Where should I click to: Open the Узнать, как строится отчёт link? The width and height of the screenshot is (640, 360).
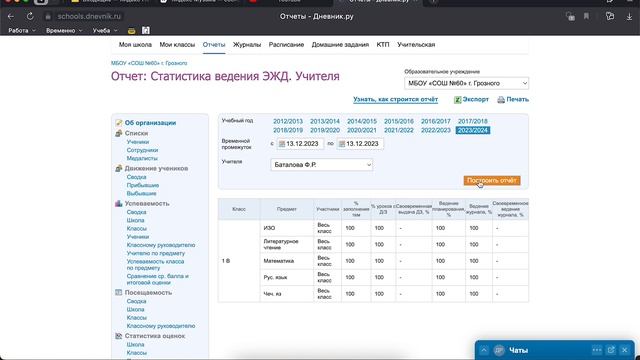396,99
